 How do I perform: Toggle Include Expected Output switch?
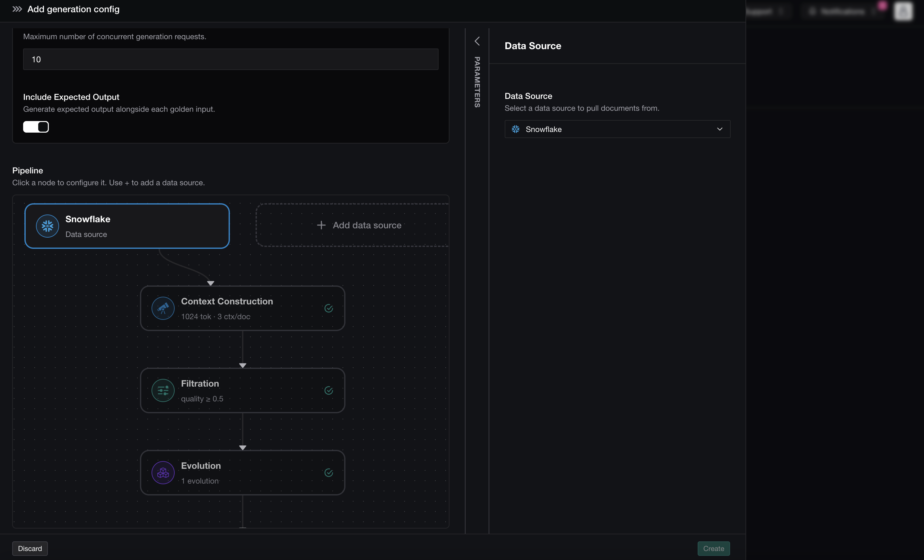pos(36,127)
